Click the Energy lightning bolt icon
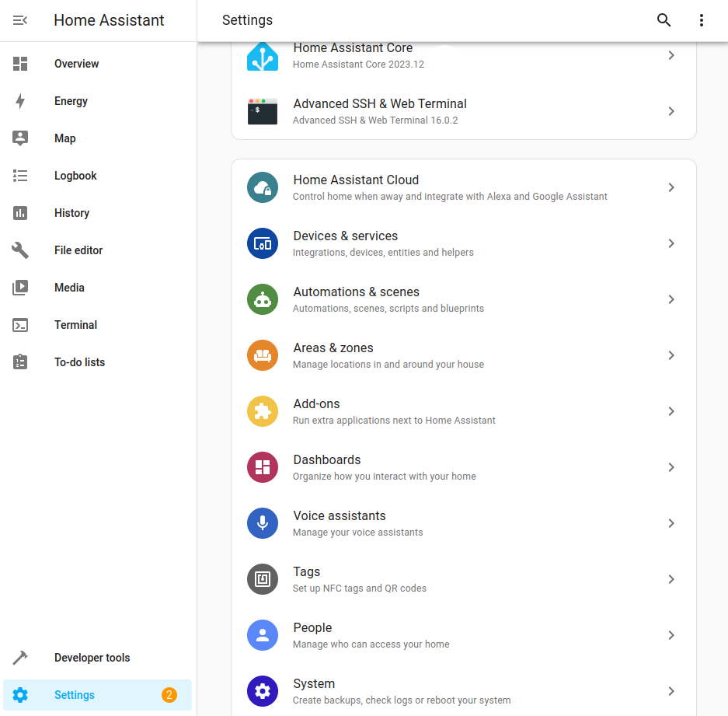 pos(20,101)
